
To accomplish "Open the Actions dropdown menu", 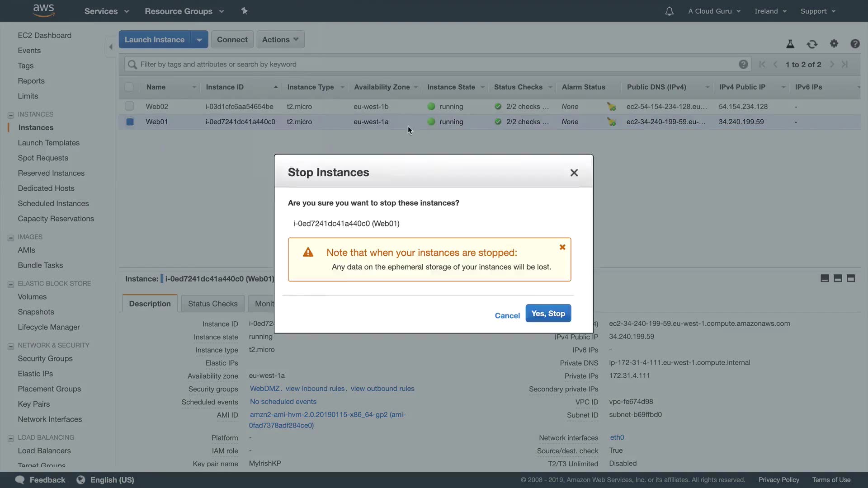I will (280, 39).
